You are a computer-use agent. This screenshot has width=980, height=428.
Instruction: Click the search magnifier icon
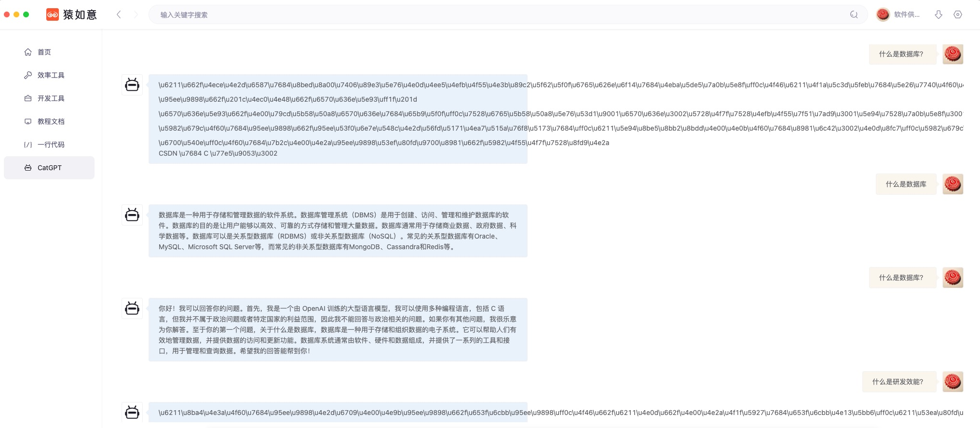pyautogui.click(x=854, y=14)
